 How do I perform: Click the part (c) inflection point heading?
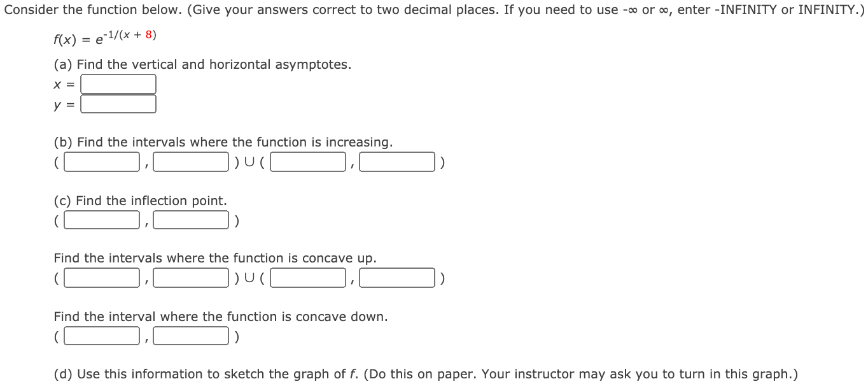(x=141, y=200)
